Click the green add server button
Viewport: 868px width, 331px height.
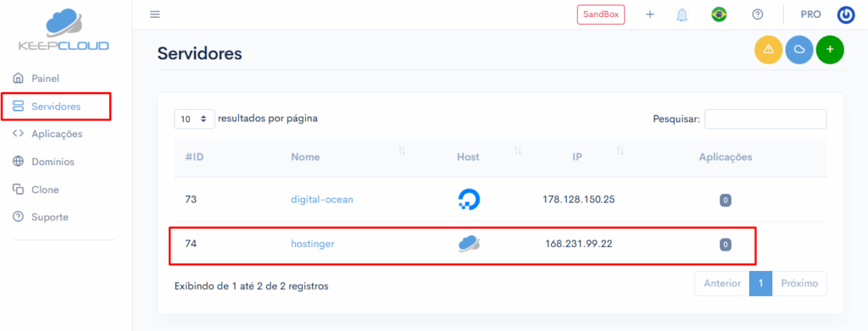pyautogui.click(x=830, y=49)
